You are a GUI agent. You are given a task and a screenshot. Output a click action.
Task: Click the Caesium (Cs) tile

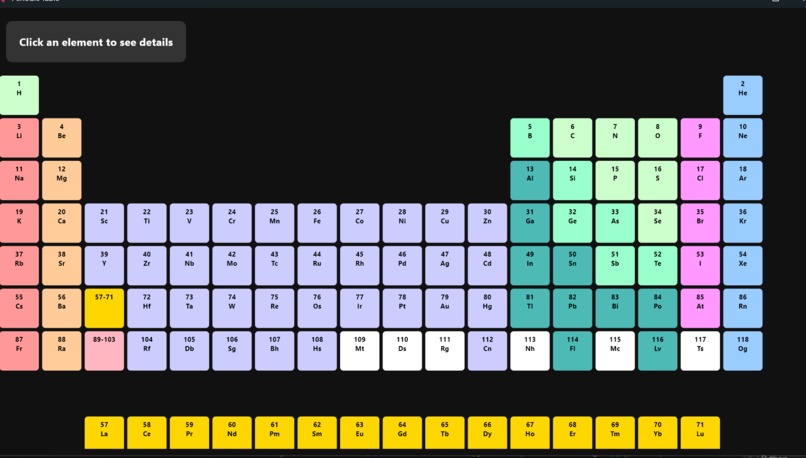(19, 308)
